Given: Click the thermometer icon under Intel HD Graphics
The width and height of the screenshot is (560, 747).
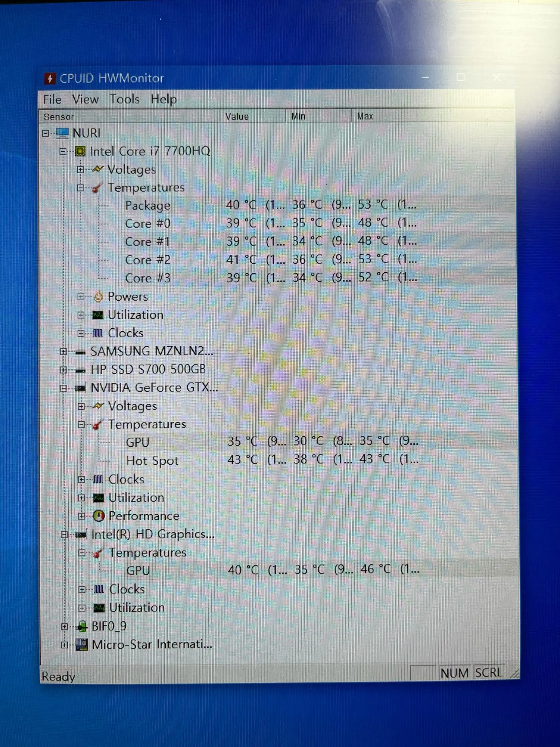Looking at the screenshot, I should point(98,553).
